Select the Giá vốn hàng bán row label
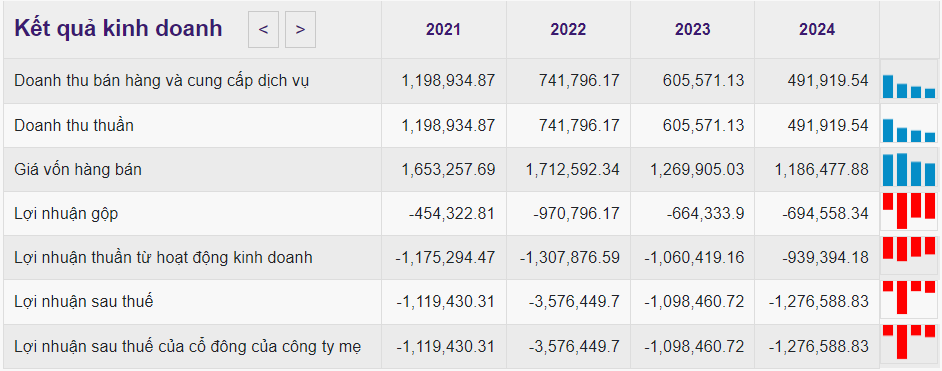Image resolution: width=942 pixels, height=371 pixels. pyautogui.click(x=78, y=170)
